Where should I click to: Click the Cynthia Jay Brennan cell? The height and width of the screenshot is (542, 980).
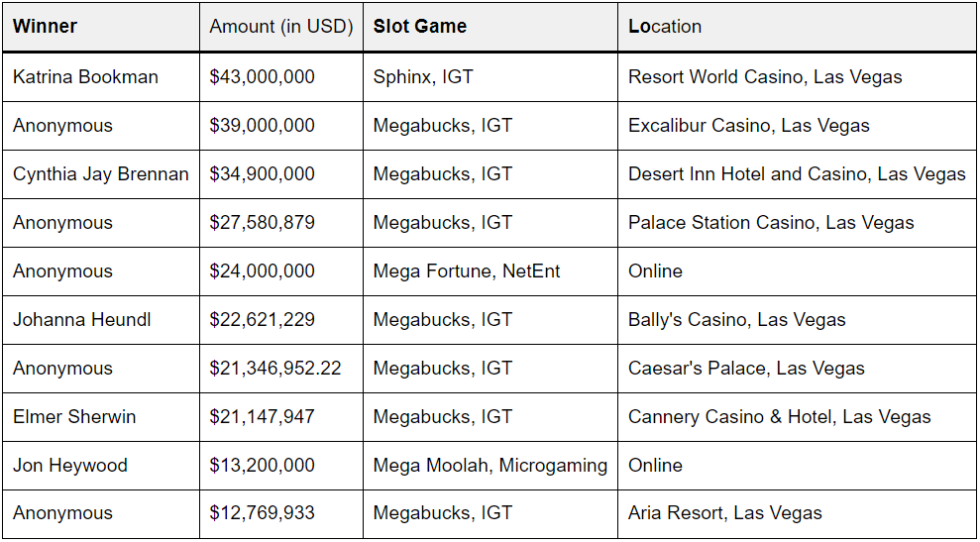point(101,174)
